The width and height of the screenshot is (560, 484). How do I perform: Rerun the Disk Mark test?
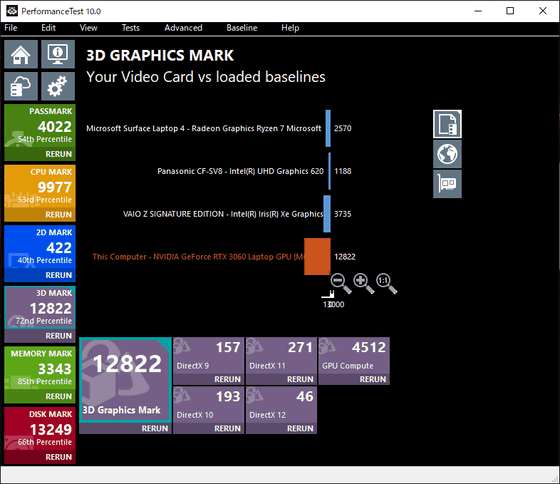[59, 457]
